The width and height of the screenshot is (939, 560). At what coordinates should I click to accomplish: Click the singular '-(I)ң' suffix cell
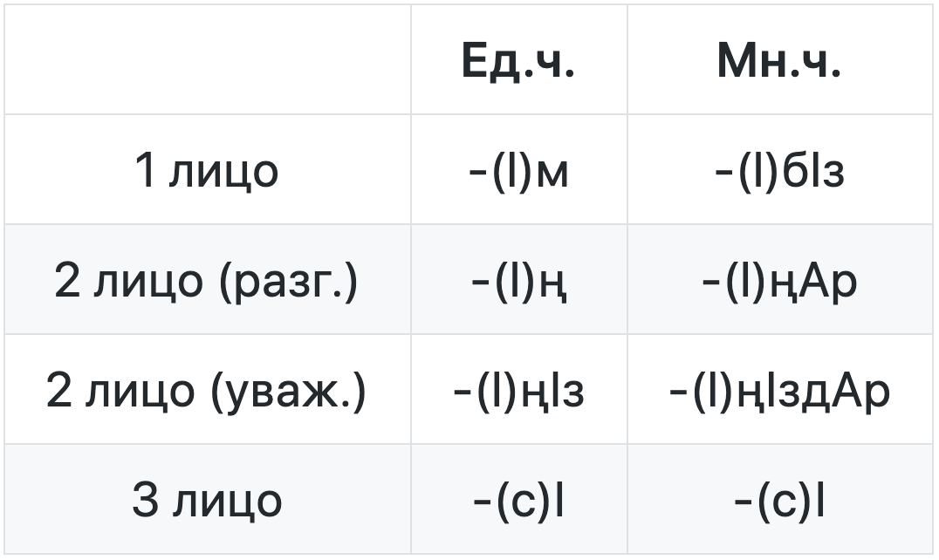(x=518, y=281)
